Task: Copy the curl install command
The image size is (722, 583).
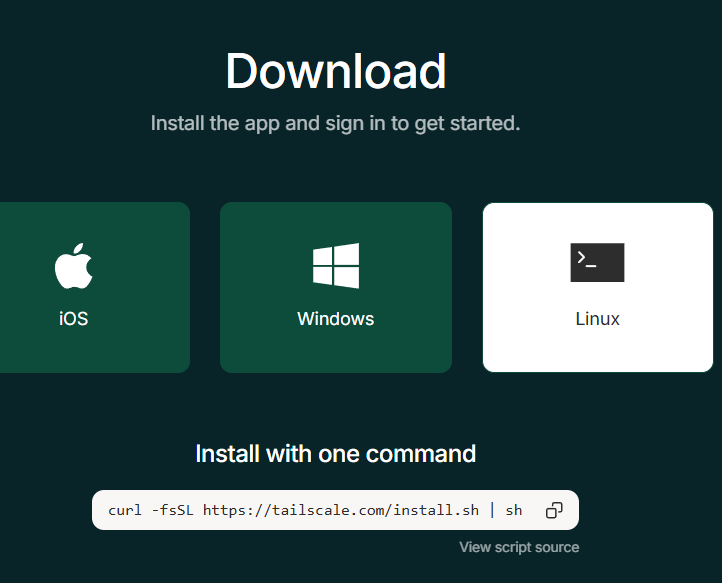Action: (x=554, y=510)
